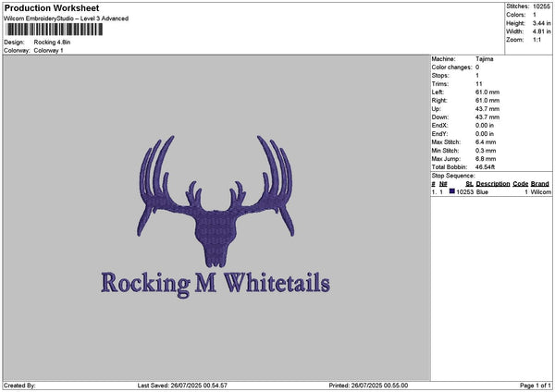
Task: Click the Machine value Tajima
Action: (484, 58)
